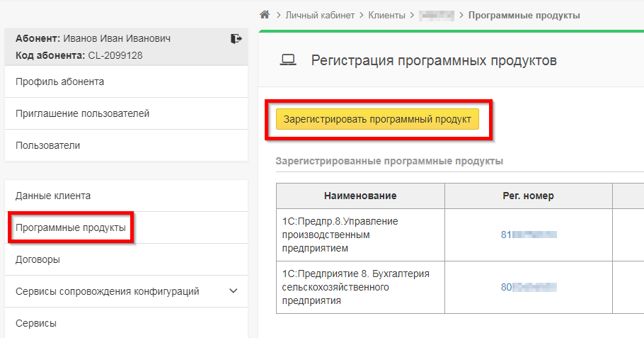Select Программные продукты in sidebar
The width and height of the screenshot is (644, 338).
126,227
